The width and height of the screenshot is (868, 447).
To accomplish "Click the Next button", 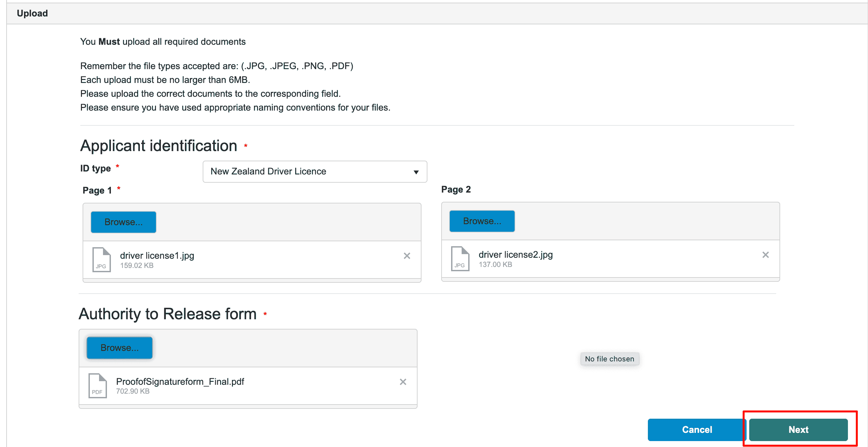I will 798,430.
